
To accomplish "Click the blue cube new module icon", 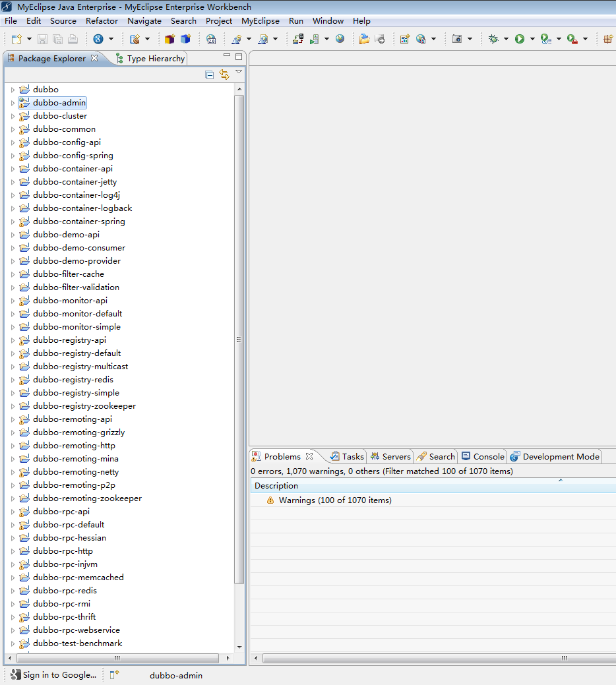I will pos(186,40).
